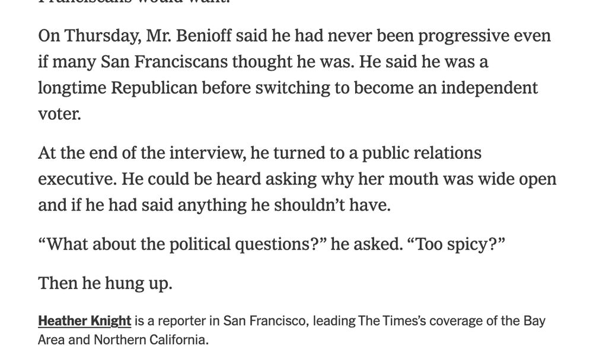Click the paragraph beginning "At the end of the interview"
Image resolution: width=593 pixels, height=364 pixels.
(x=297, y=179)
